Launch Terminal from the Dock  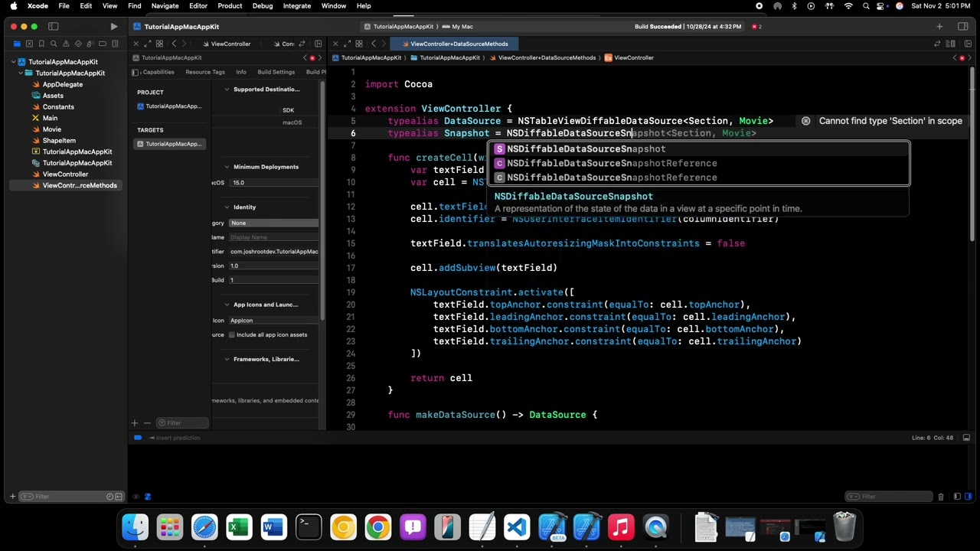point(309,527)
